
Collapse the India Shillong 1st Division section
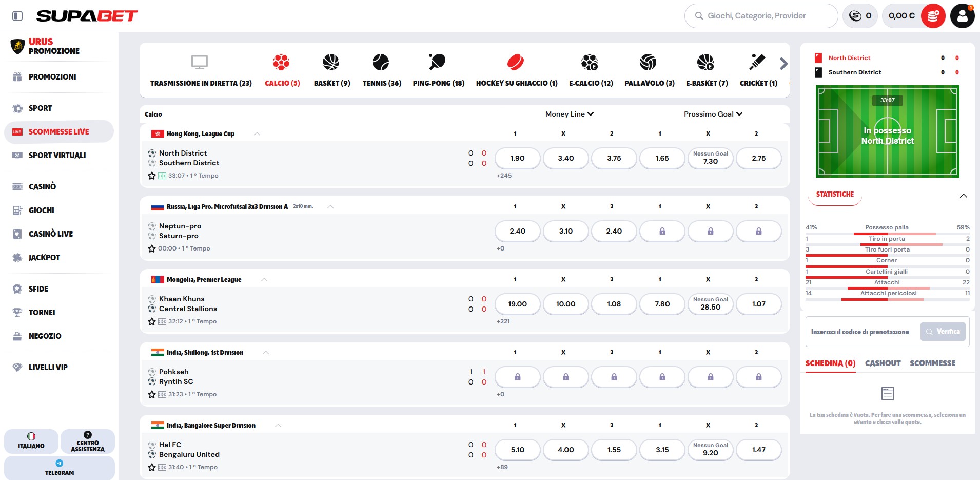coord(266,353)
